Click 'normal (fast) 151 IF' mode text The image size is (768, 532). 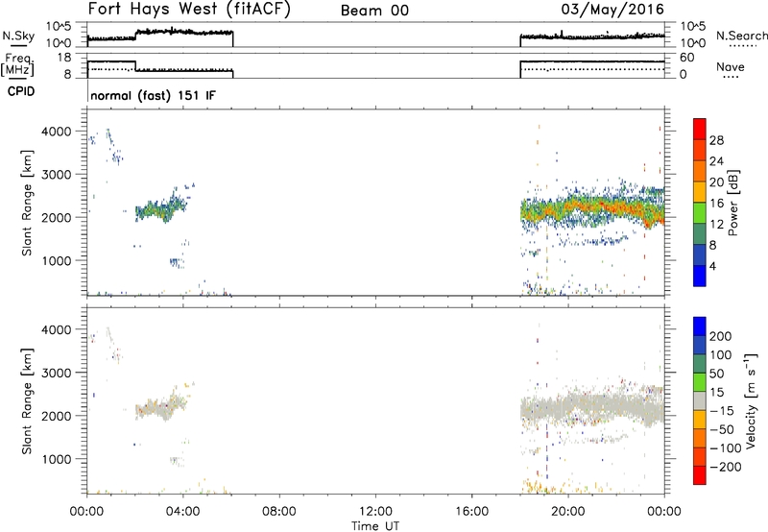pyautogui.click(x=153, y=95)
